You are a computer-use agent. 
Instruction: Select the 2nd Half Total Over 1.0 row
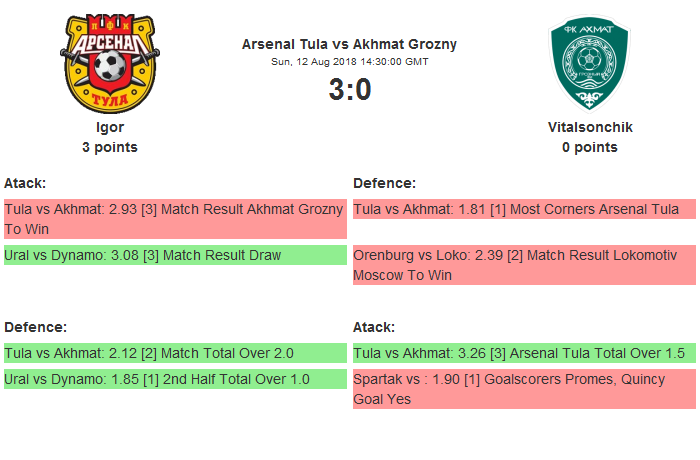(174, 380)
